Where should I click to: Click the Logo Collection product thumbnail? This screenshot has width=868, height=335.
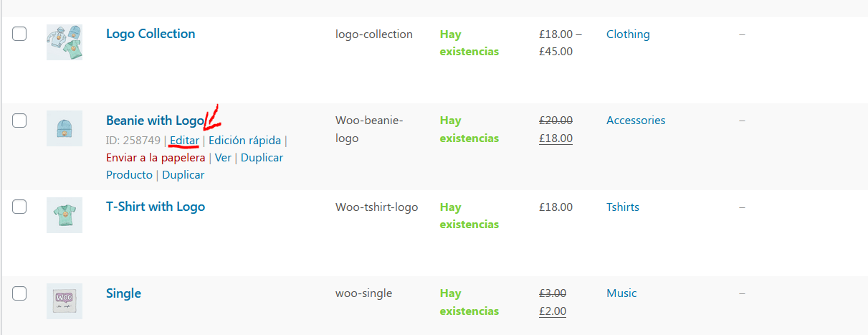click(x=65, y=42)
